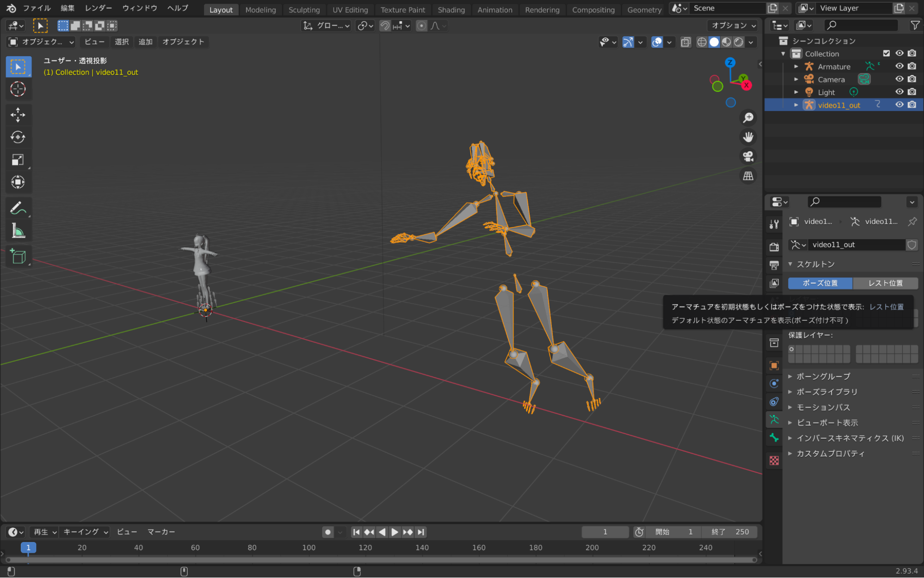This screenshot has height=578, width=924.
Task: Open the Object properties tab
Action: coord(774,365)
